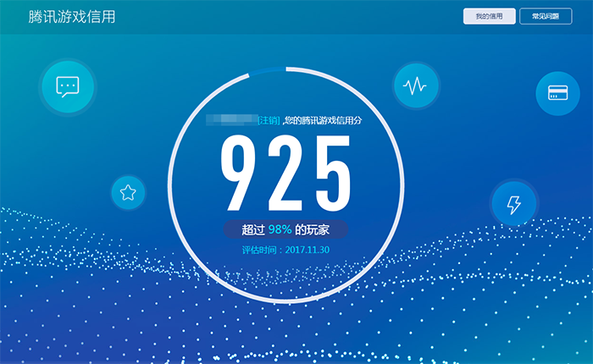
Task: Go to the 我的信用 tab
Action: 490,16
